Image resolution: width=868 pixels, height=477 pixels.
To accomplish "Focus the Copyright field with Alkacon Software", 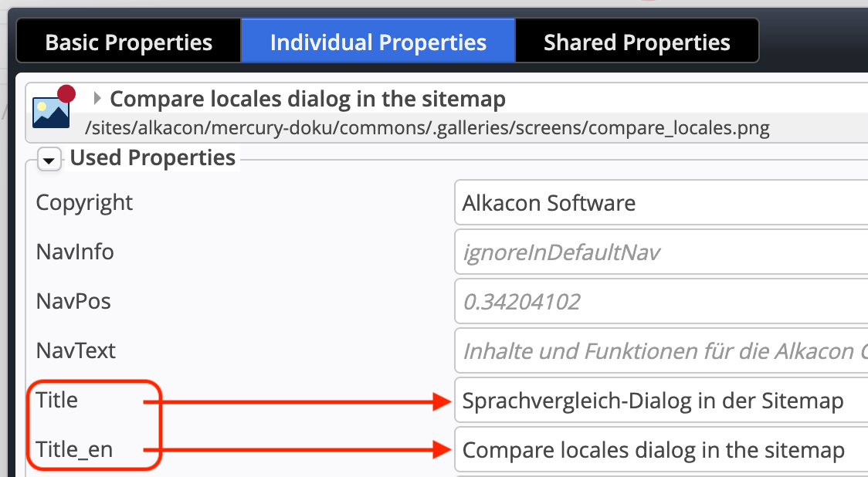I will click(x=660, y=203).
